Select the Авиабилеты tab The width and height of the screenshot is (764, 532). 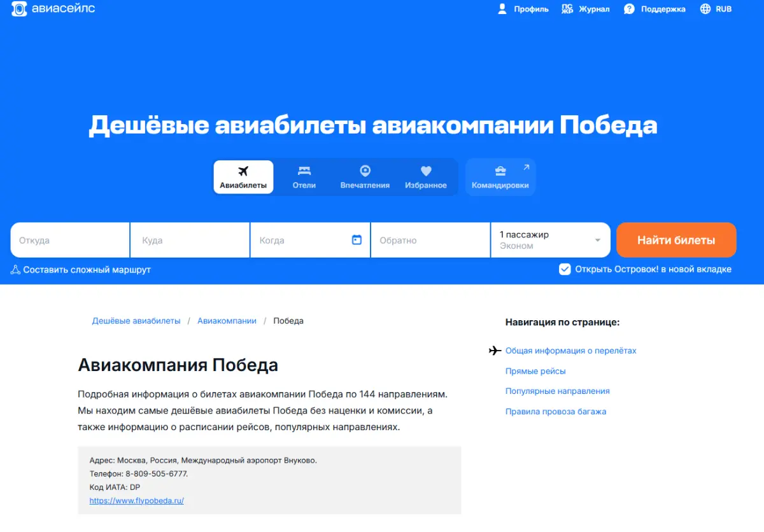tap(243, 177)
